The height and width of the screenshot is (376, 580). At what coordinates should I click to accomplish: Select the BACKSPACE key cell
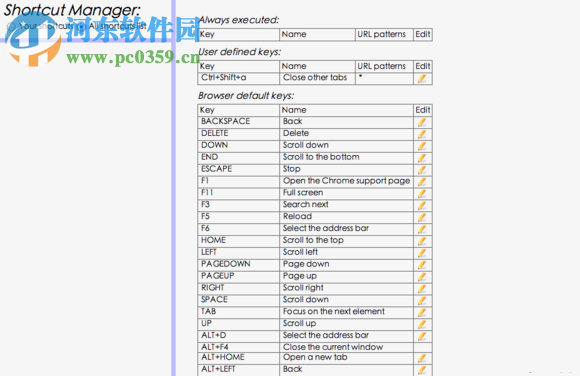point(239,122)
